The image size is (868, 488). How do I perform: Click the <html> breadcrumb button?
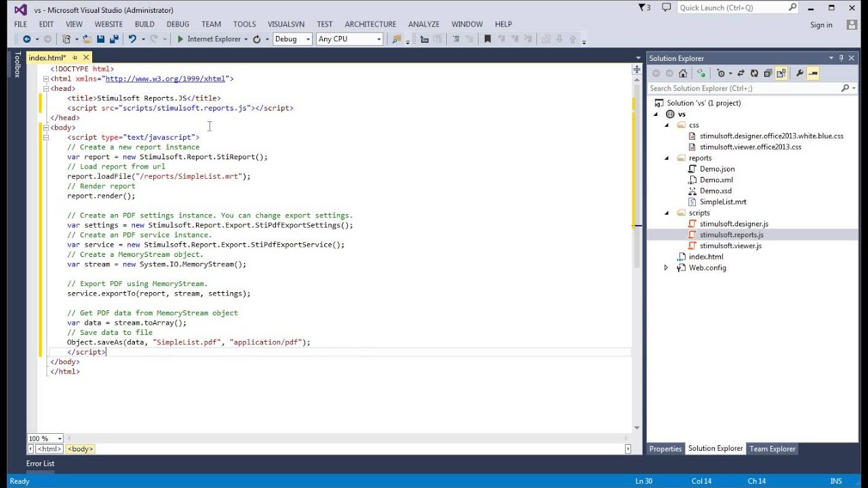click(49, 449)
